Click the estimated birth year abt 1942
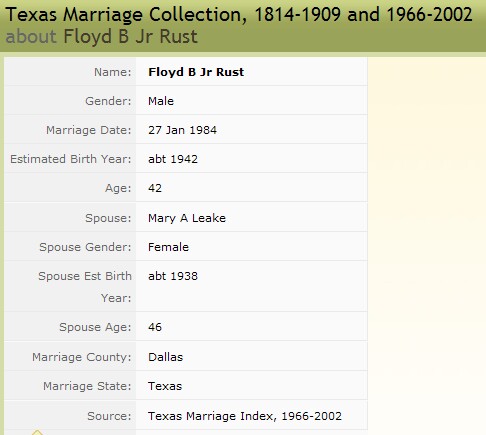The image size is (486, 435). 173,159
